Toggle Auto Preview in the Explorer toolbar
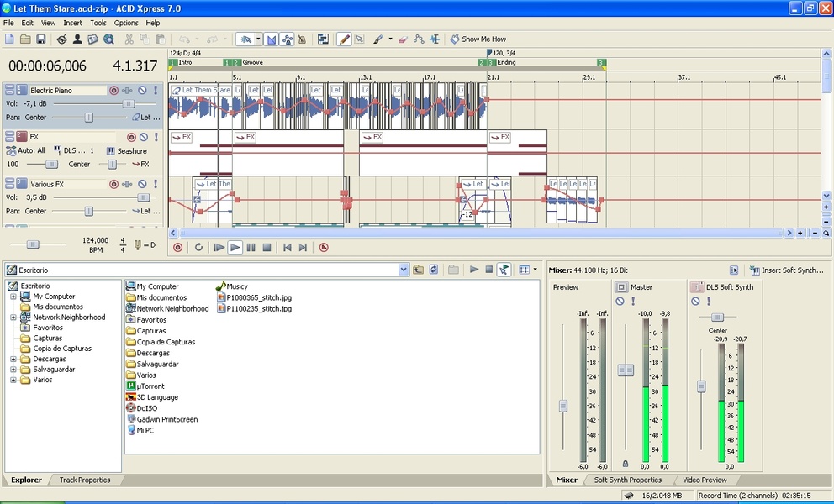Viewport: 834px width, 504px height. click(504, 270)
